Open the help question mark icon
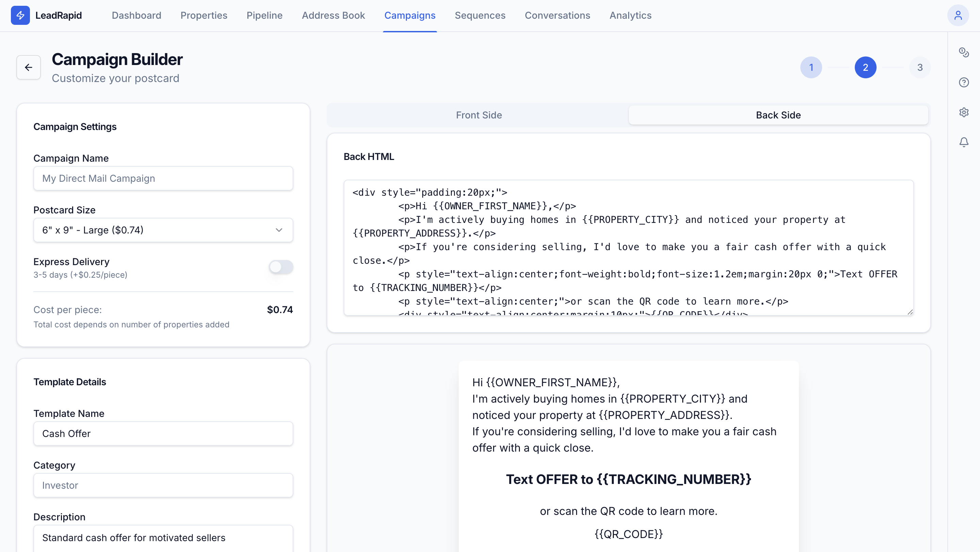This screenshot has height=552, width=980. pyautogui.click(x=964, y=82)
